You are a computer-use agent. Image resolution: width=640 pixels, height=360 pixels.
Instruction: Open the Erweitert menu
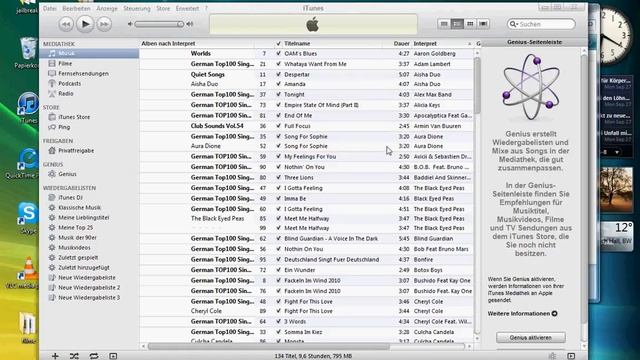pos(187,8)
